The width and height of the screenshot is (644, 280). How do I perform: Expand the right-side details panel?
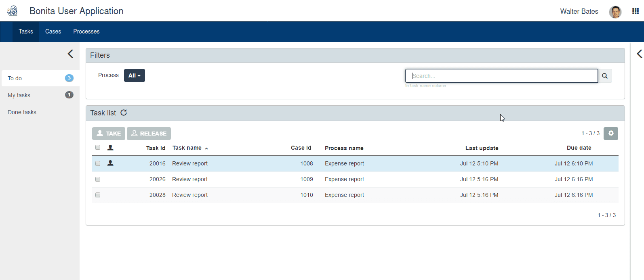639,54
